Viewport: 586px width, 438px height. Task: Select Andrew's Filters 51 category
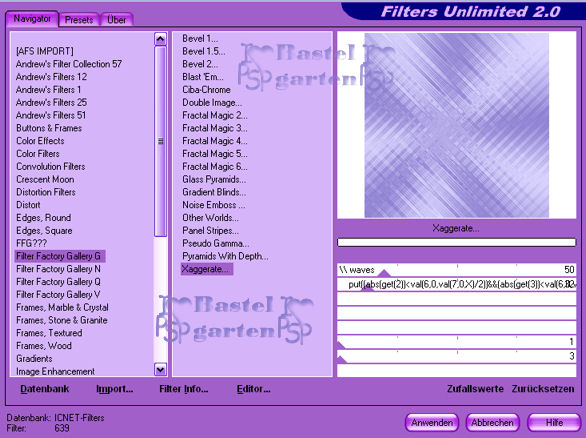(x=51, y=115)
